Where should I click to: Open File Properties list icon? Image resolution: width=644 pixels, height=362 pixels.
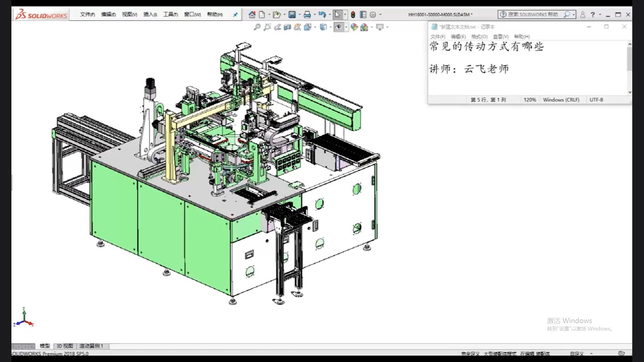coord(363,14)
